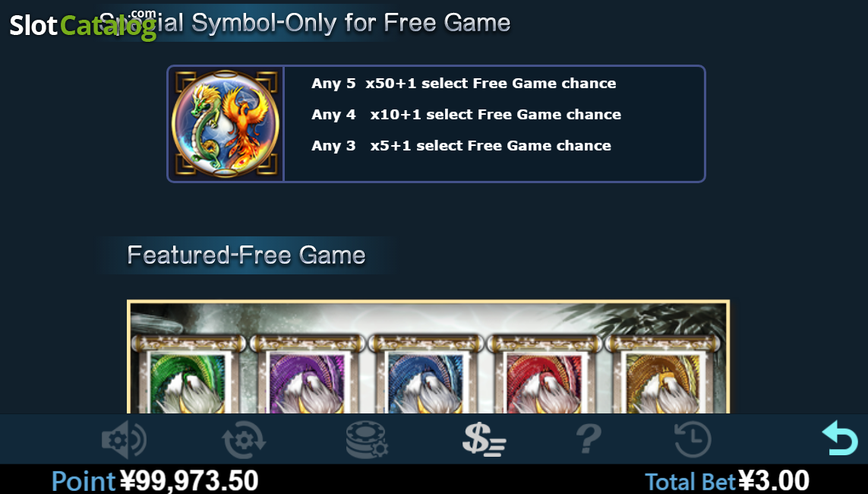
Task: Click the Any 3 x5+1 payout line
Action: point(461,146)
